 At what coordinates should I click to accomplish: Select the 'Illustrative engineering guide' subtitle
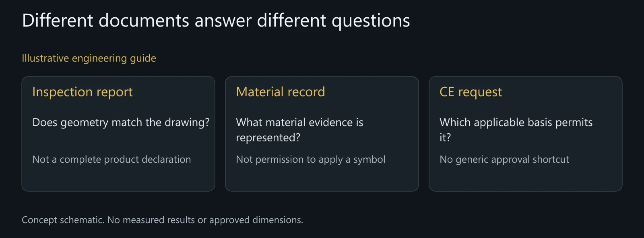pyautogui.click(x=89, y=58)
